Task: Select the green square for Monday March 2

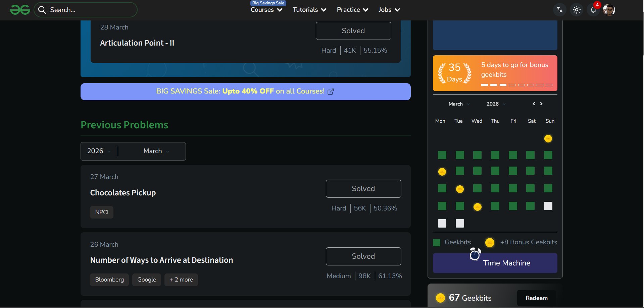Action: 442,155
